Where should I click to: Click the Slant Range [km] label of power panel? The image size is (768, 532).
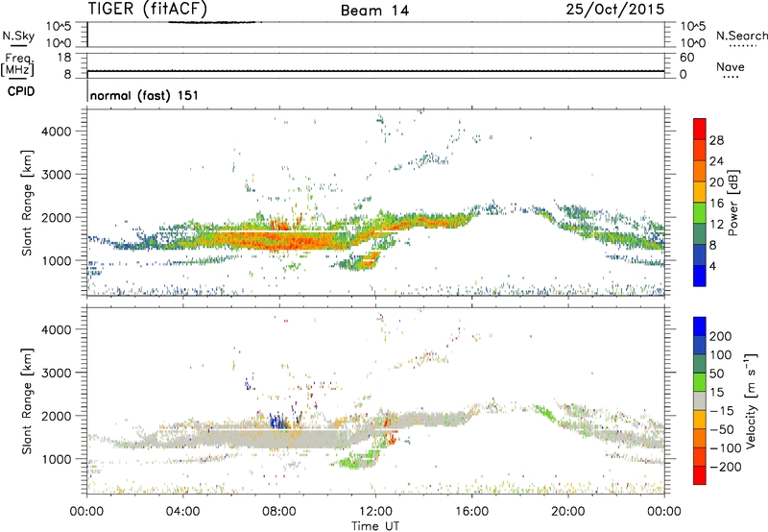[27, 203]
